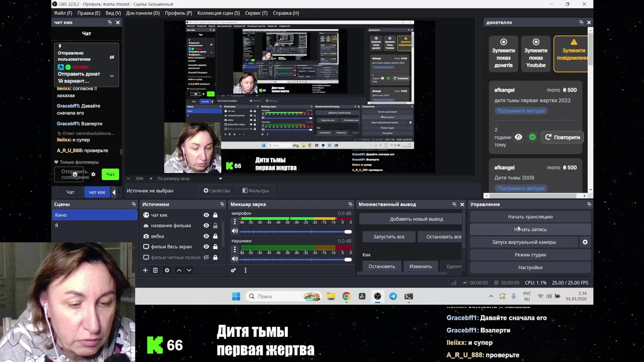Screen dimensions: 644x362
Task: Click Windows taskbar search box
Action: [x=284, y=296]
